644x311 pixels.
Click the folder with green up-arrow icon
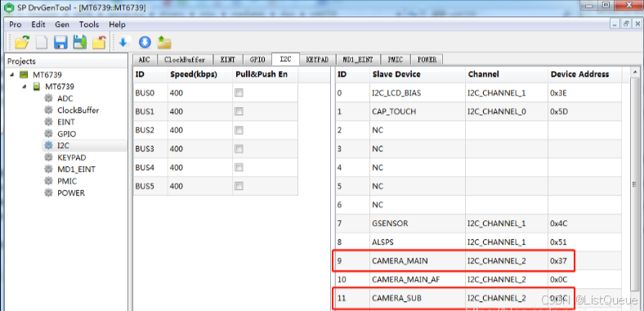pyautogui.click(x=164, y=42)
